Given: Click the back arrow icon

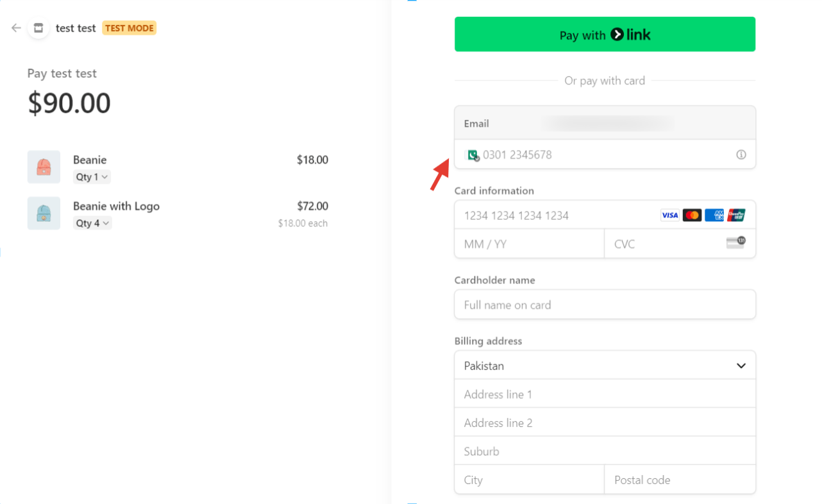Looking at the screenshot, I should click(16, 28).
